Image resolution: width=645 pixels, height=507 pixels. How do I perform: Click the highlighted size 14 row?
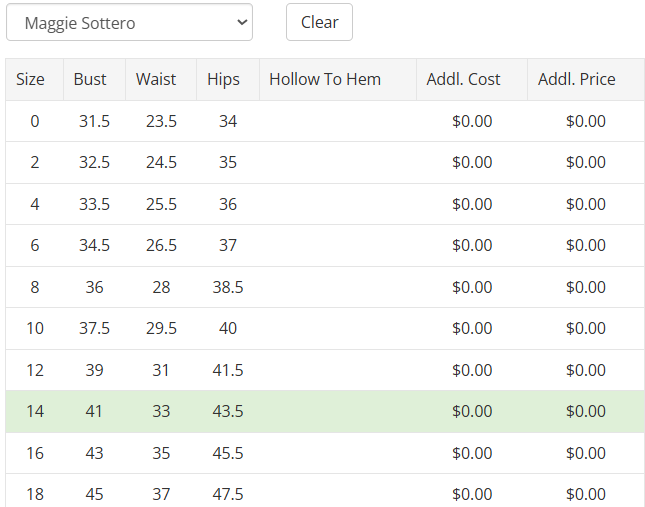click(35, 411)
